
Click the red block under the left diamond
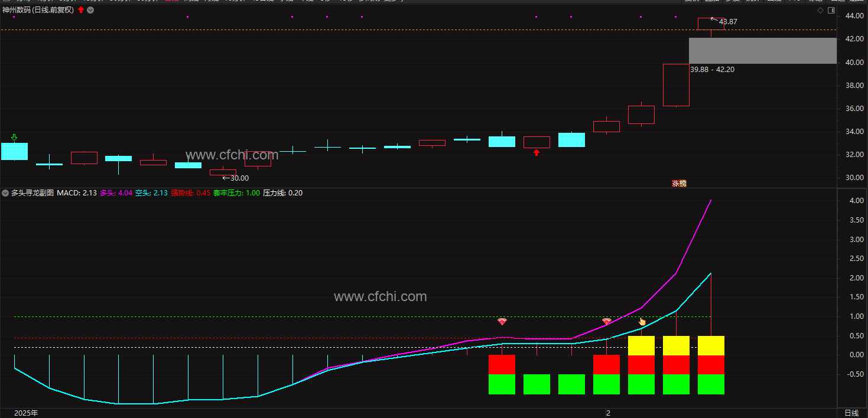tap(502, 365)
